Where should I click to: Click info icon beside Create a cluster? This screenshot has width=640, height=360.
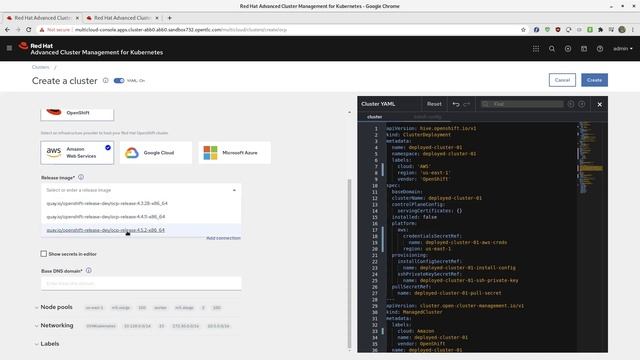105,80
